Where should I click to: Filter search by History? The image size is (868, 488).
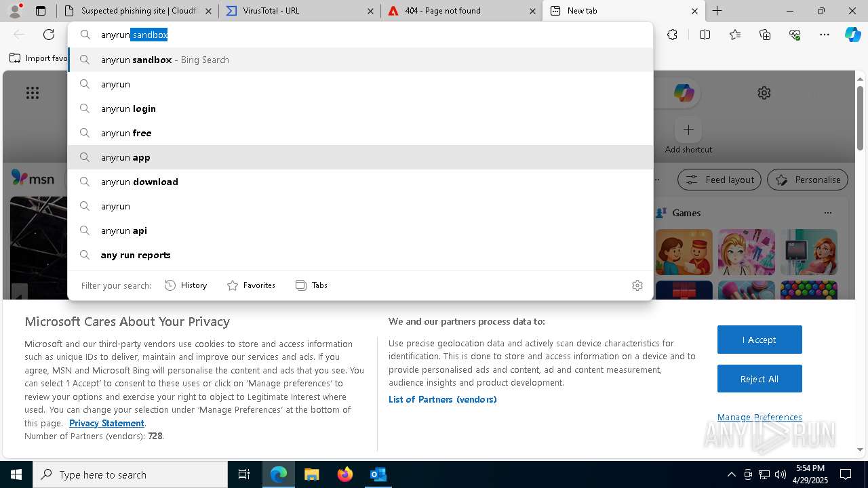click(x=186, y=285)
